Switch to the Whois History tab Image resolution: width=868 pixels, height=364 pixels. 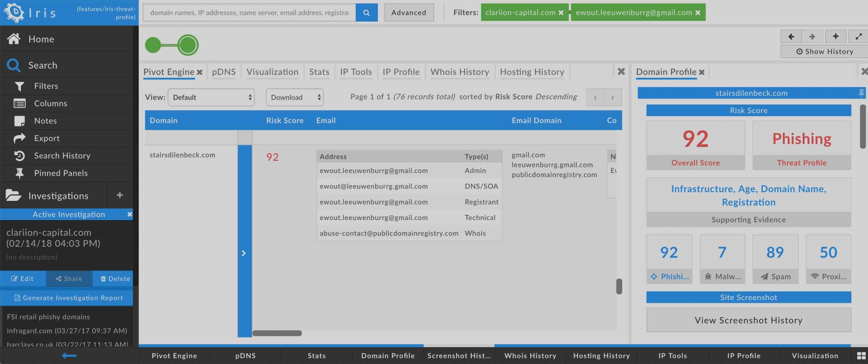pyautogui.click(x=460, y=72)
